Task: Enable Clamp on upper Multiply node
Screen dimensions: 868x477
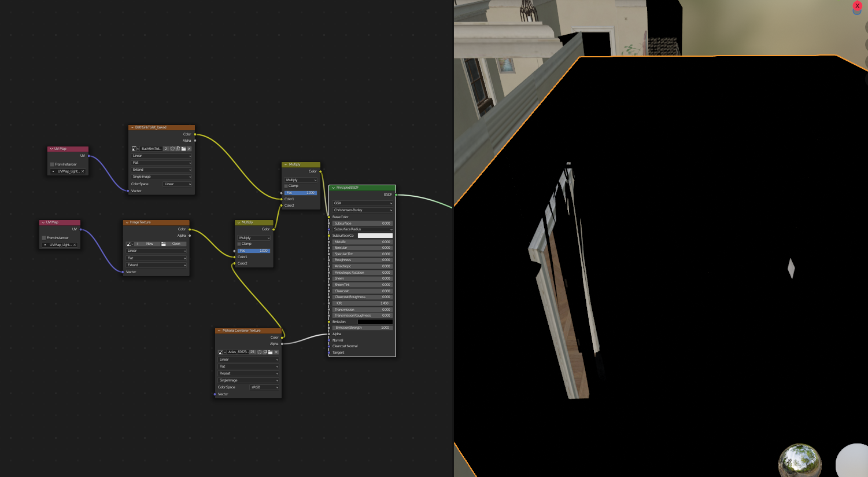Action: tap(286, 186)
